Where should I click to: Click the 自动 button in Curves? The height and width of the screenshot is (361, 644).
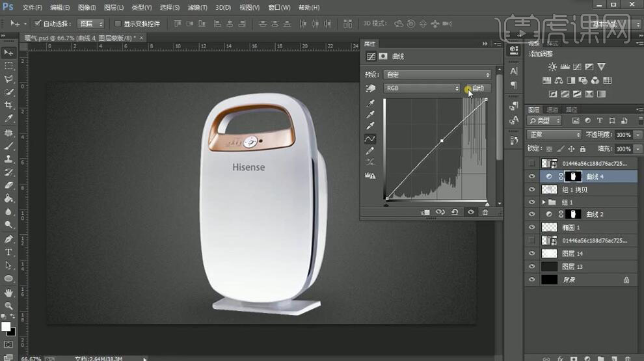[478, 88]
